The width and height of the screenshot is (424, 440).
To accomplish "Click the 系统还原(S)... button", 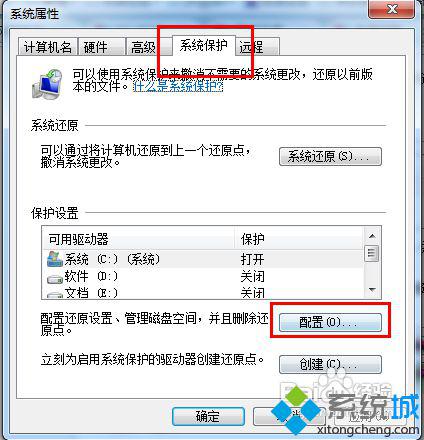I will point(330,156).
